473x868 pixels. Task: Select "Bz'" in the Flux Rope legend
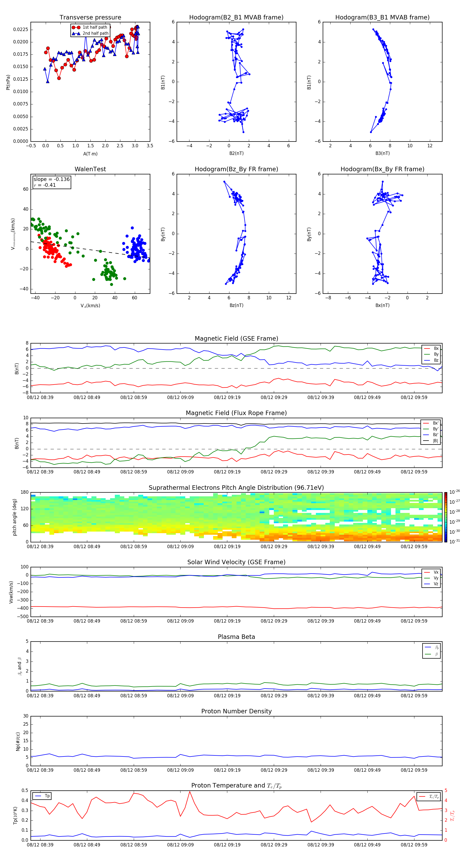click(431, 435)
